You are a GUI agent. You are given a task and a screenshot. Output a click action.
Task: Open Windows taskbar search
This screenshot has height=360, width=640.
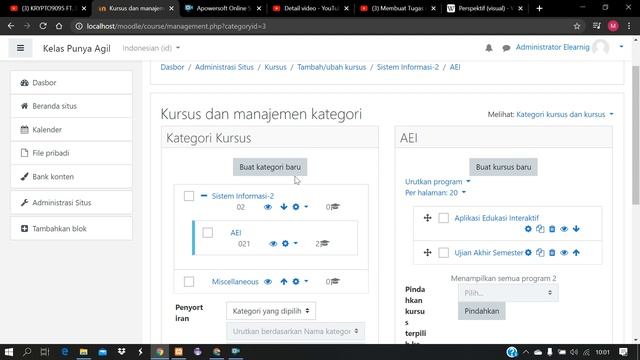27,352
